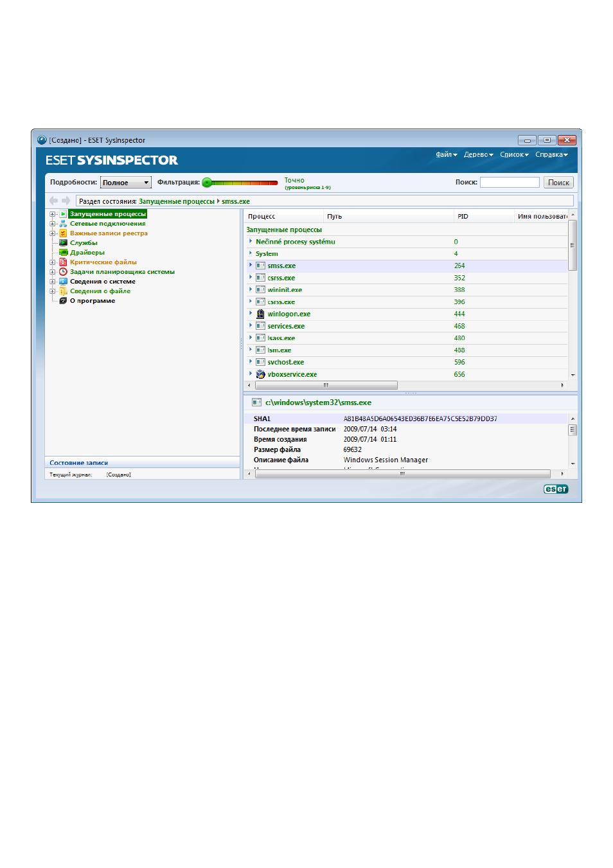
Task: Click the Поиск search button
Action: pos(558,183)
